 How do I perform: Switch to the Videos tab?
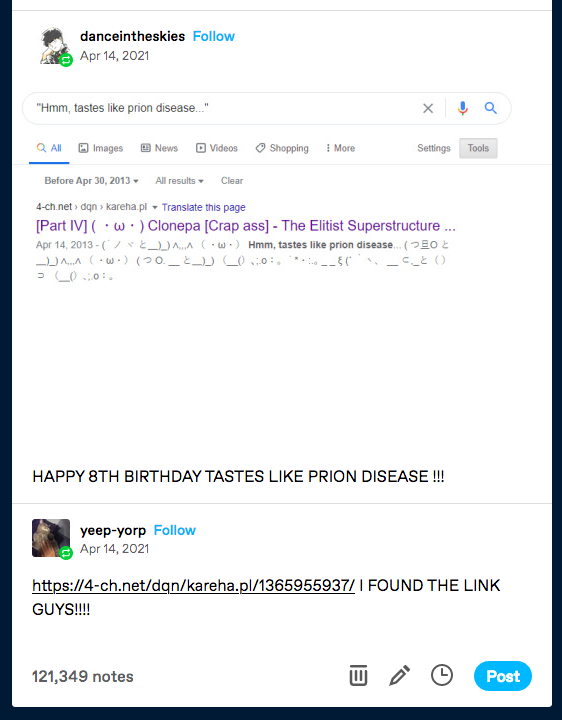217,148
